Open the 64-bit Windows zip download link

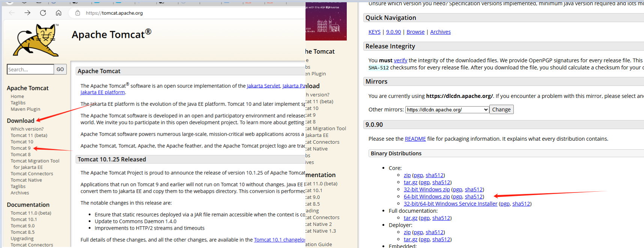(x=427, y=197)
